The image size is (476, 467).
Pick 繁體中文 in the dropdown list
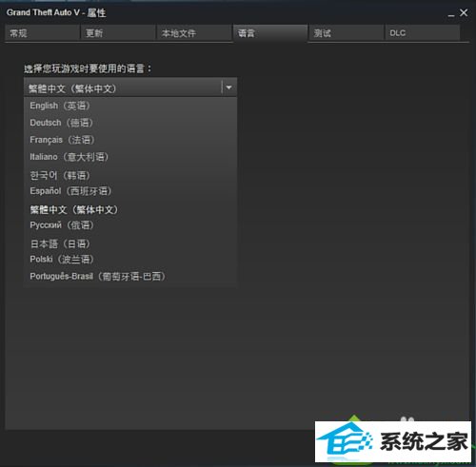pyautogui.click(x=130, y=209)
